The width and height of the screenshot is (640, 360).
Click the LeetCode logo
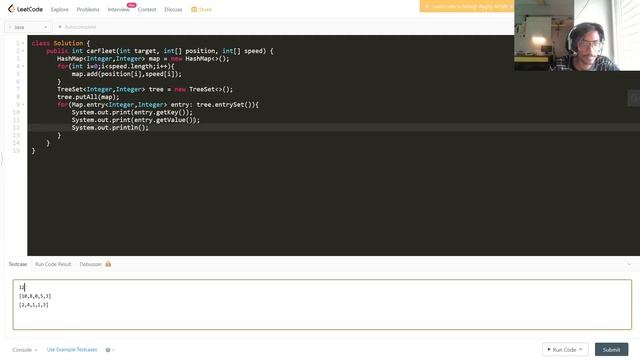[x=25, y=9]
